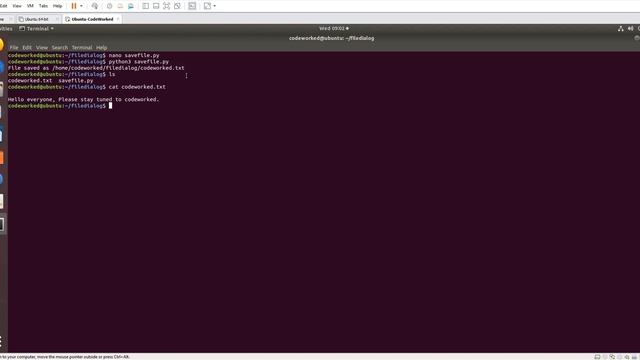The image size is (640, 360).
Task: Open the VMware Tabs menu
Action: point(43,6)
